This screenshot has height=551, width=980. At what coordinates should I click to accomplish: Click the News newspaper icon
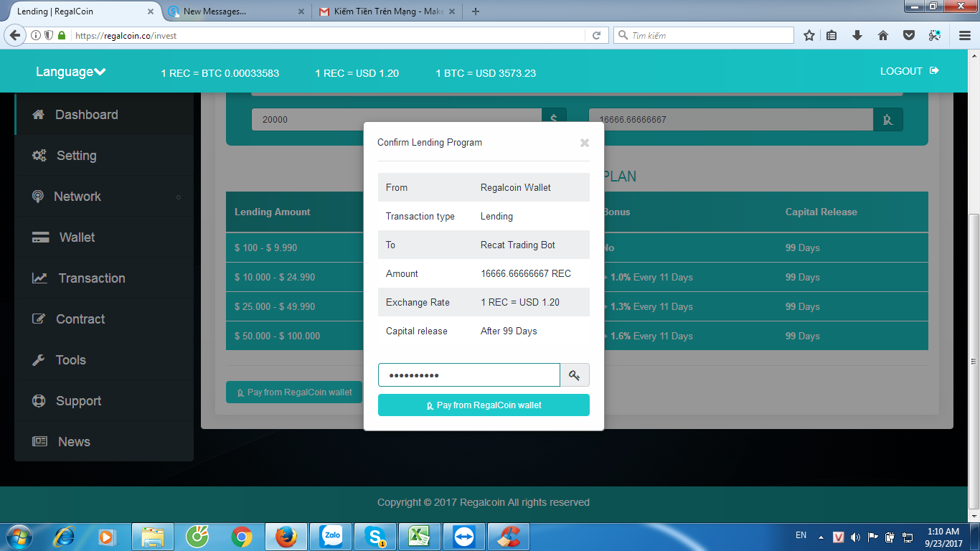click(x=40, y=442)
